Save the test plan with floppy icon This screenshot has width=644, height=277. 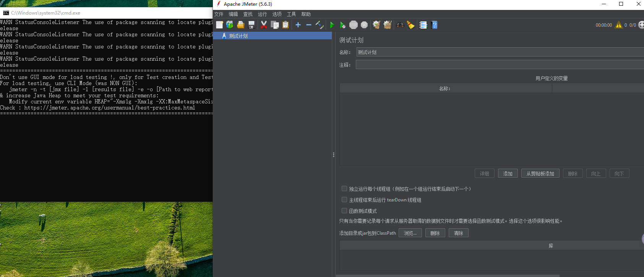point(251,25)
